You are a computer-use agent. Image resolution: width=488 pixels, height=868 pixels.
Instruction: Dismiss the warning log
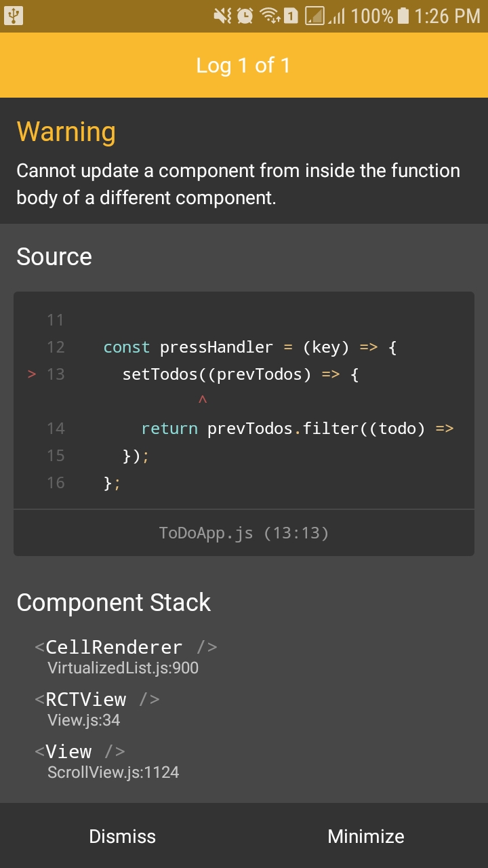(x=122, y=836)
